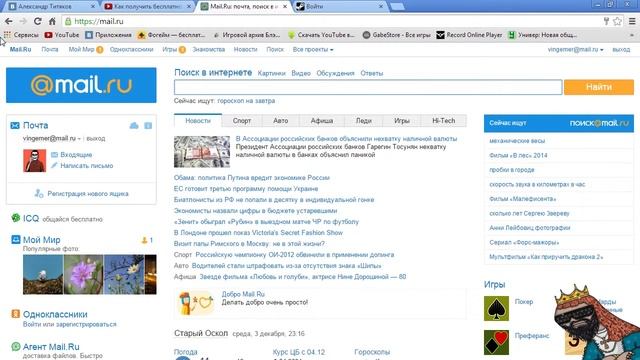Select the Леди news tab
This screenshot has height=360, width=640.
click(x=363, y=121)
